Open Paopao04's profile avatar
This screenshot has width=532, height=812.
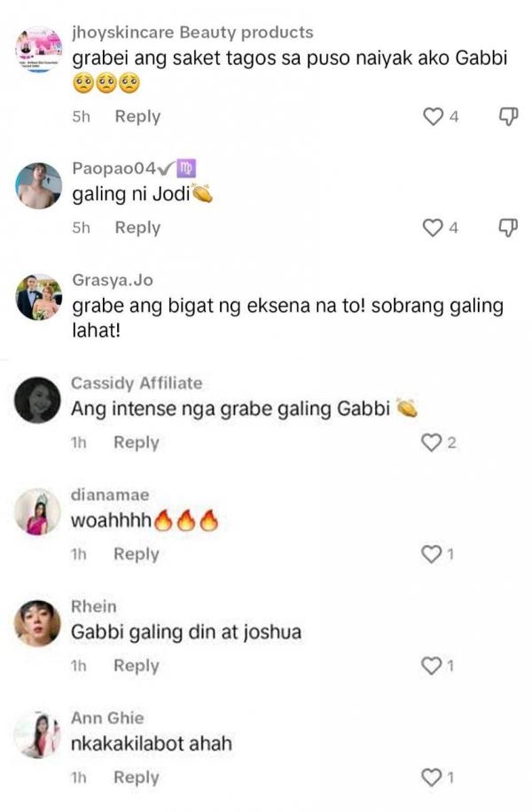click(x=39, y=185)
